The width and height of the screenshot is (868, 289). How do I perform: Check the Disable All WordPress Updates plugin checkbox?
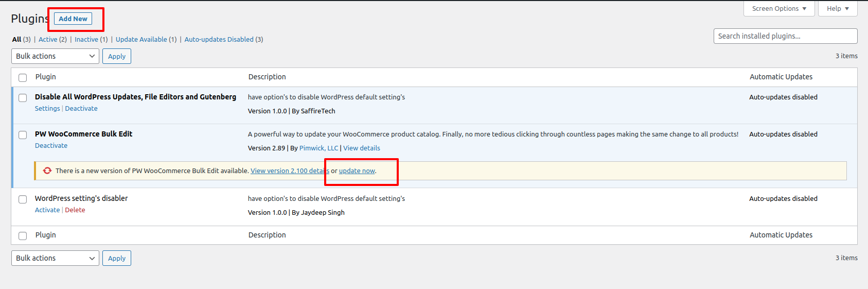(23, 98)
